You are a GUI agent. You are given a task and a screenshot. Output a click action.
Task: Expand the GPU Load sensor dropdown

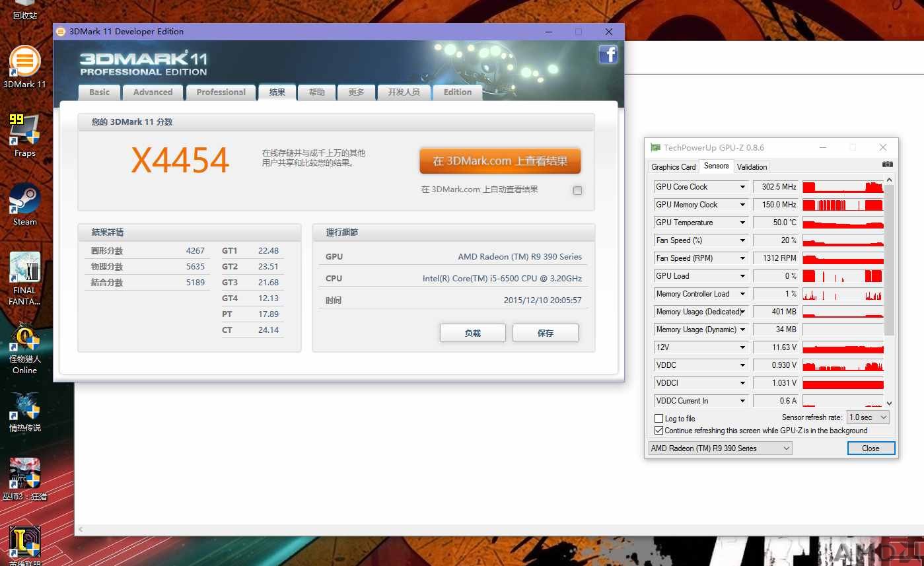click(x=742, y=276)
